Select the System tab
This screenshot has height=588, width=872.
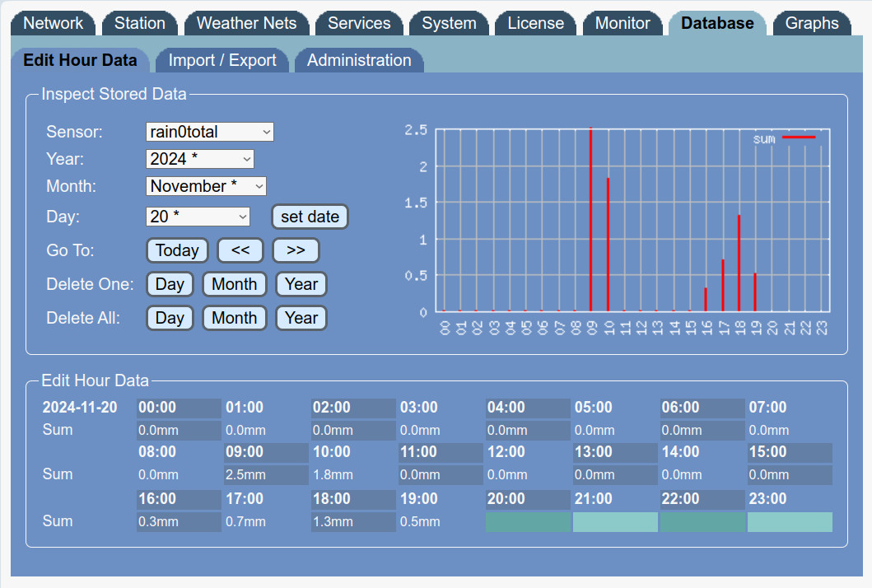coord(449,23)
